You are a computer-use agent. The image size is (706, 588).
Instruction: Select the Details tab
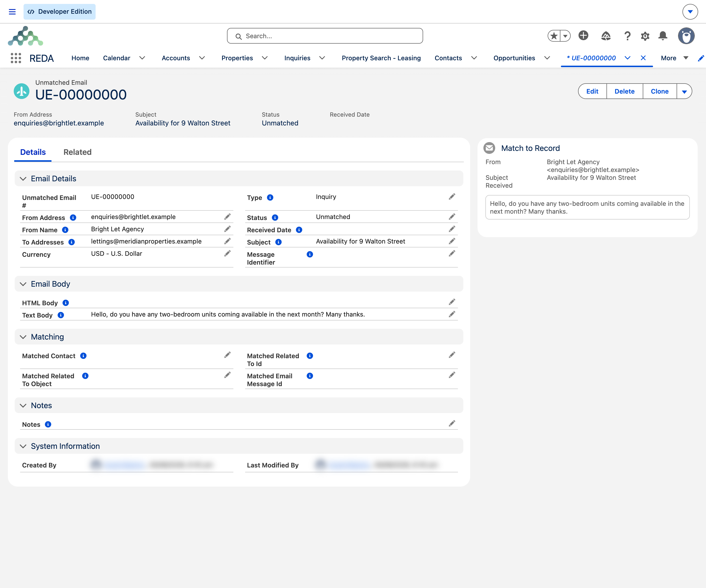(x=33, y=152)
